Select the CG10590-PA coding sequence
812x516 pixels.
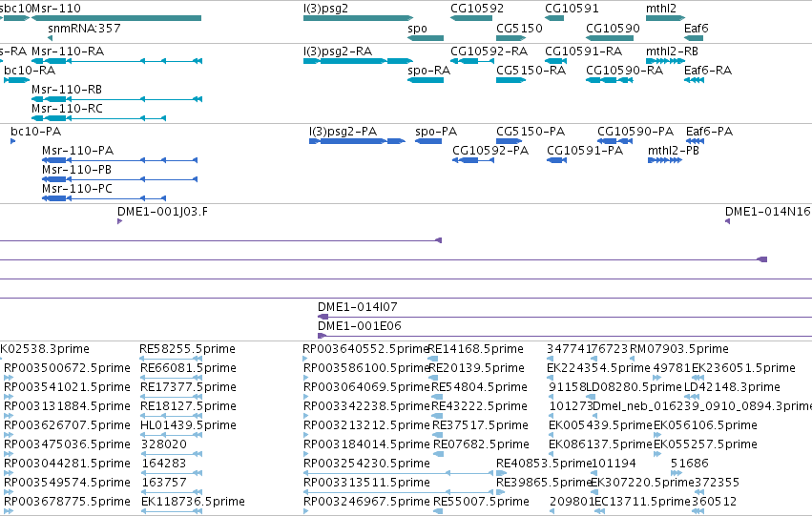(615, 141)
